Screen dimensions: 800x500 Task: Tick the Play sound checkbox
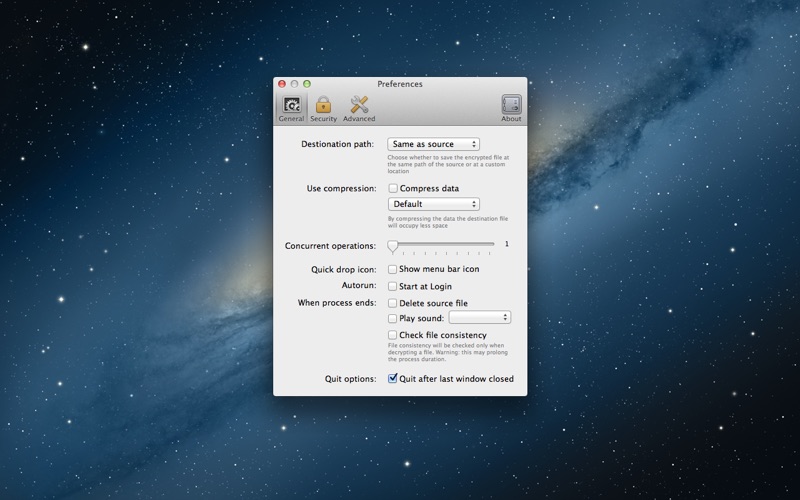coord(392,318)
